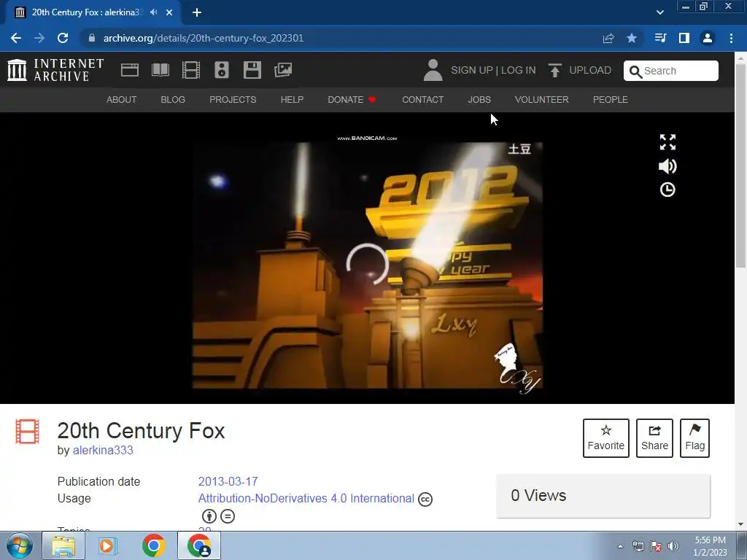Open the Action Center flag icon
This screenshot has height=560, width=747.
(x=656, y=546)
